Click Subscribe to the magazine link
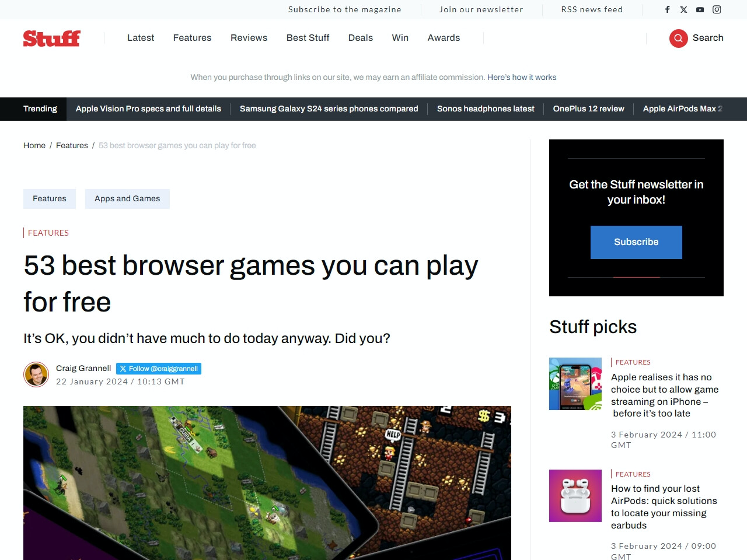This screenshot has height=560, width=747. (345, 9)
